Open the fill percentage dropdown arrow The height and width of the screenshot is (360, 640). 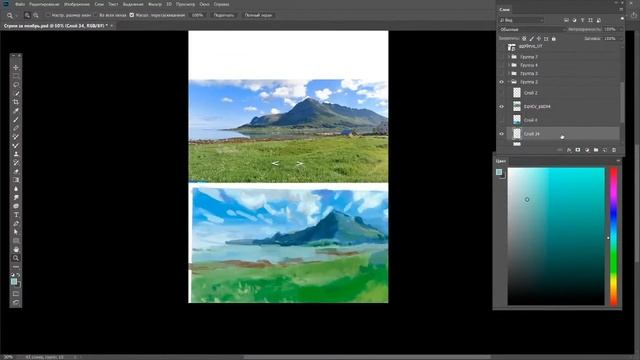(x=620, y=39)
